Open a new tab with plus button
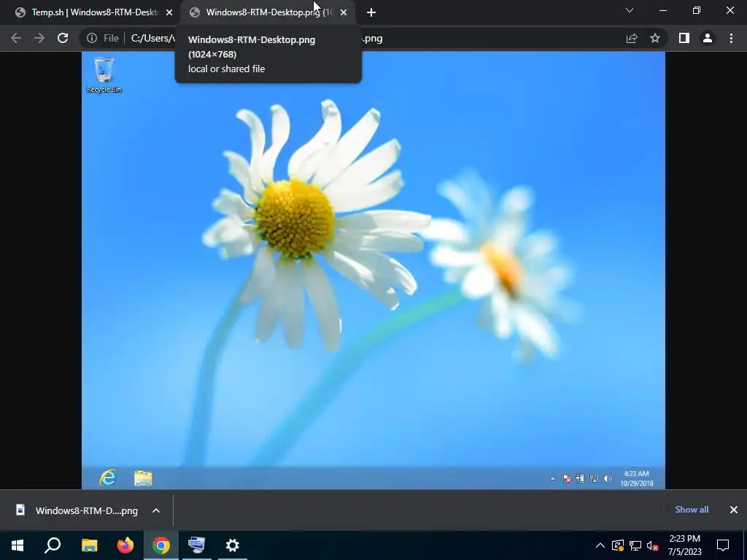 pyautogui.click(x=371, y=12)
